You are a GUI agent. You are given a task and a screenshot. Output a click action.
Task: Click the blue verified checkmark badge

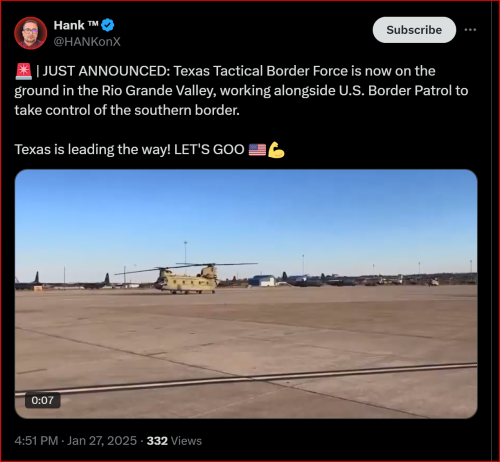coord(108,25)
